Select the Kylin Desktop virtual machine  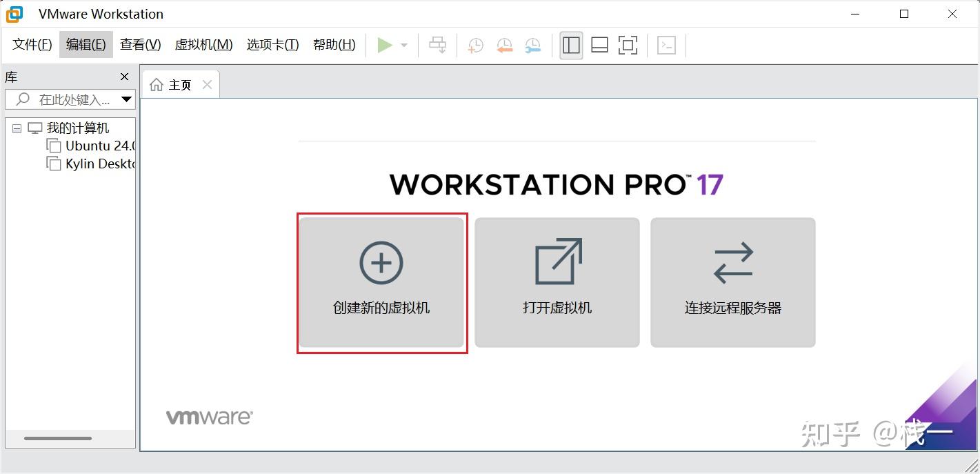point(101,164)
